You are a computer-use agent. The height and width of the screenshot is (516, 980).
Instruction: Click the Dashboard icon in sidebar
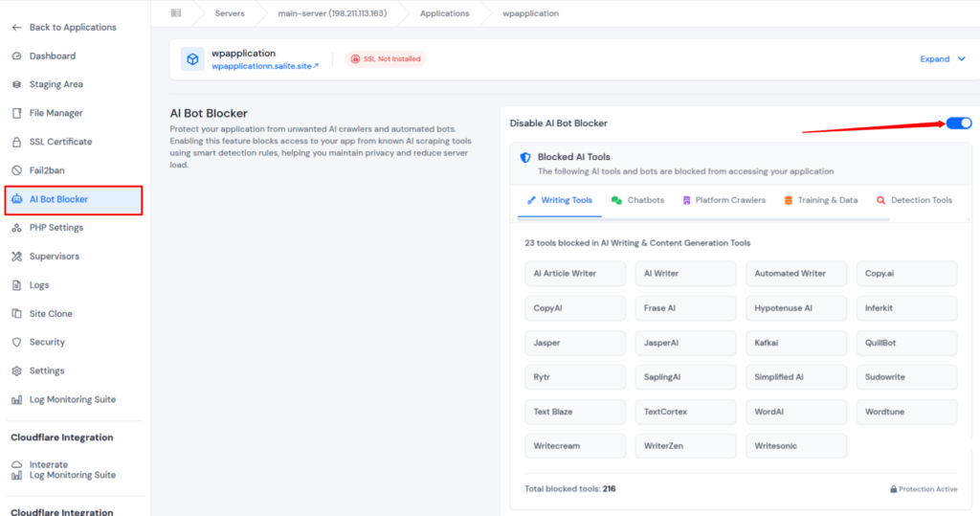point(17,56)
